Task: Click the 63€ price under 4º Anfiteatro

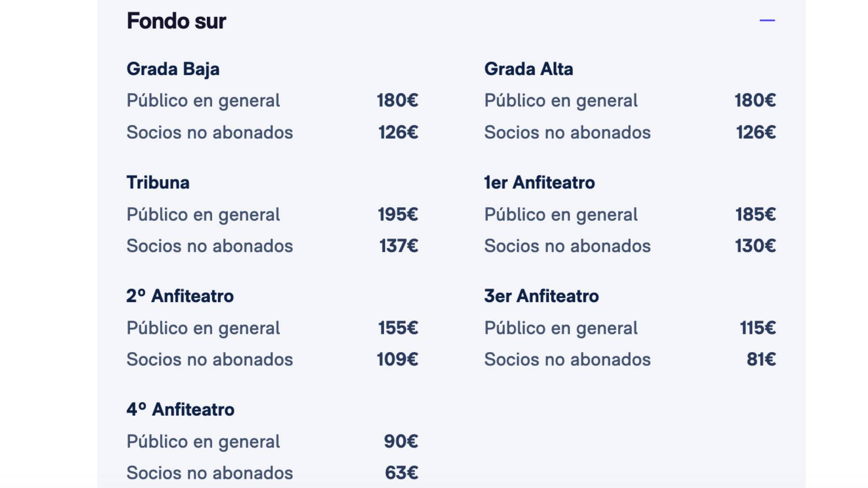Action: pos(400,473)
